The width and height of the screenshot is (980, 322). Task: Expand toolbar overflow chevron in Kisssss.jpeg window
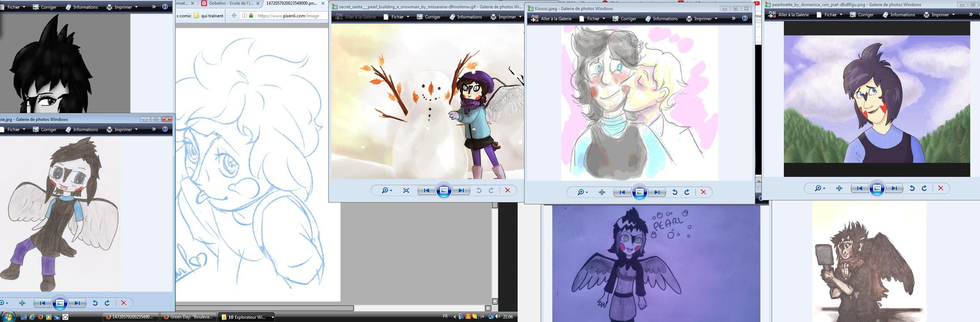coord(734,18)
